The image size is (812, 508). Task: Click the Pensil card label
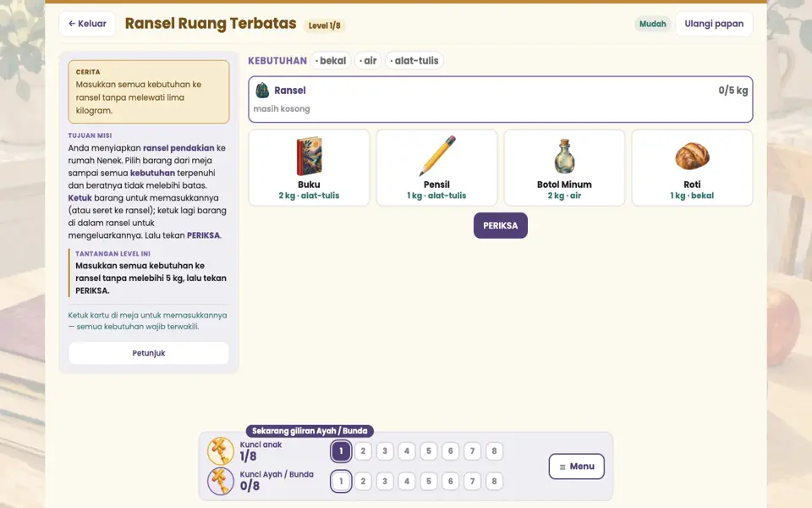tap(437, 185)
